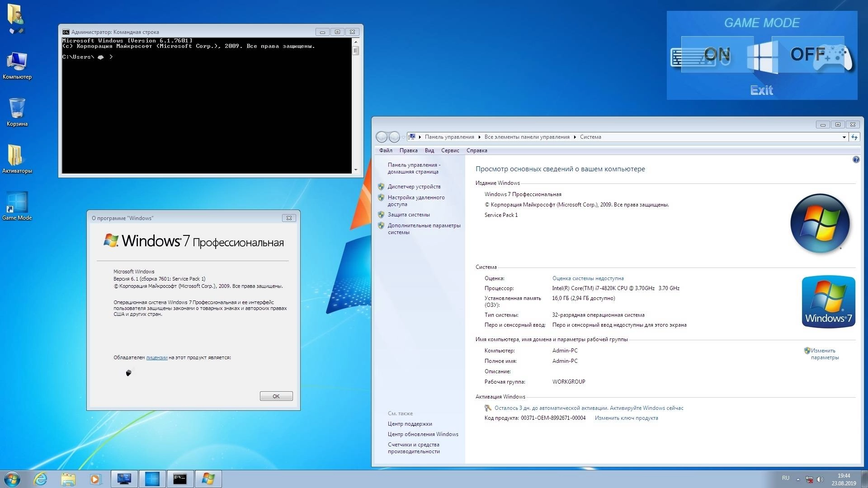This screenshot has width=868, height=488.
Task: Open Windows Explorer from the taskbar
Action: (68, 479)
